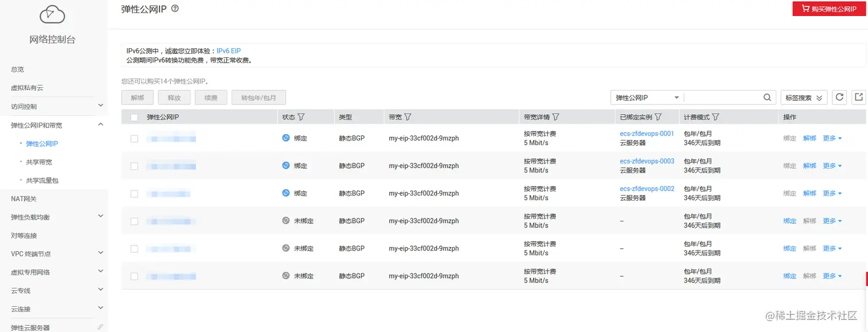The width and height of the screenshot is (868, 332).
Task: Click the 解绑 toolbar button
Action: point(138,97)
